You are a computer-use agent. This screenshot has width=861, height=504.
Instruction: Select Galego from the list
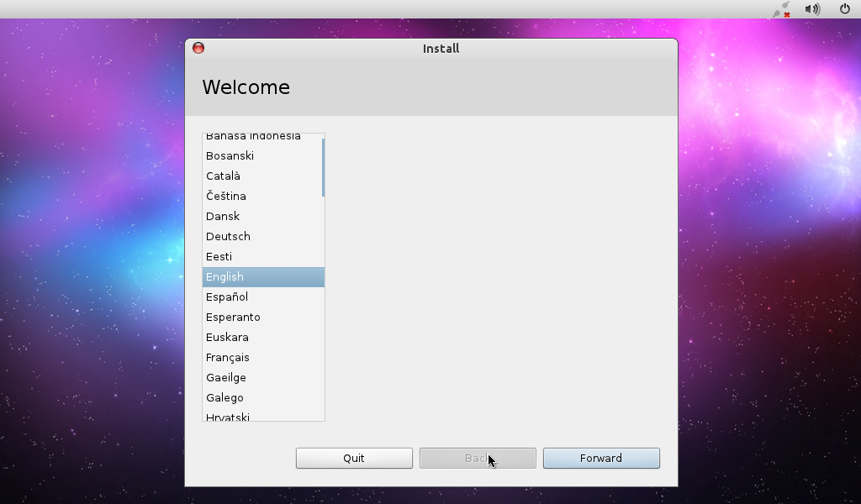pos(224,398)
